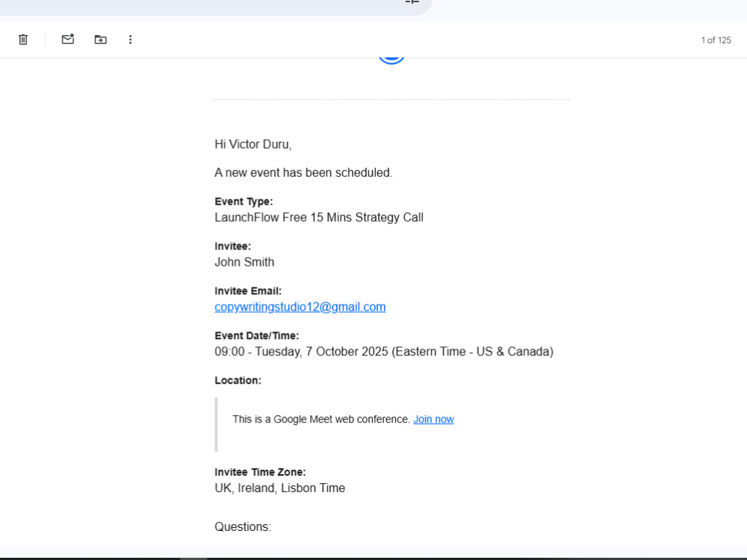Open the More options three-dot menu
This screenshot has height=560, width=747.
(130, 40)
